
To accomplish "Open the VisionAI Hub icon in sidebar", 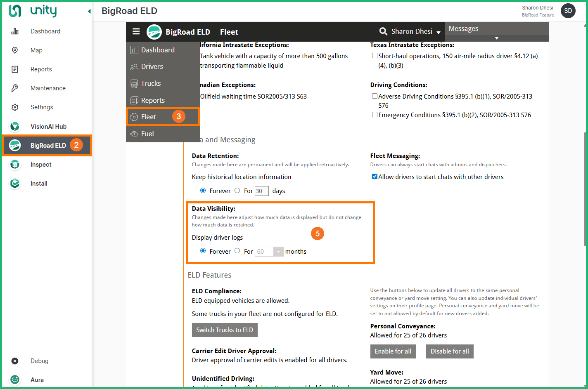I will (x=15, y=127).
